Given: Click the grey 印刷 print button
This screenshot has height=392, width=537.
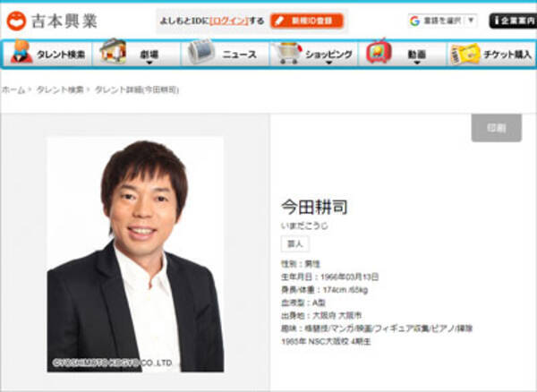Looking at the screenshot, I should pos(496,128).
